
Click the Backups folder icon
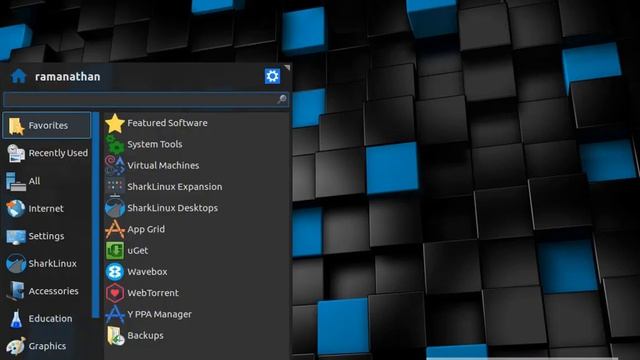(116, 336)
